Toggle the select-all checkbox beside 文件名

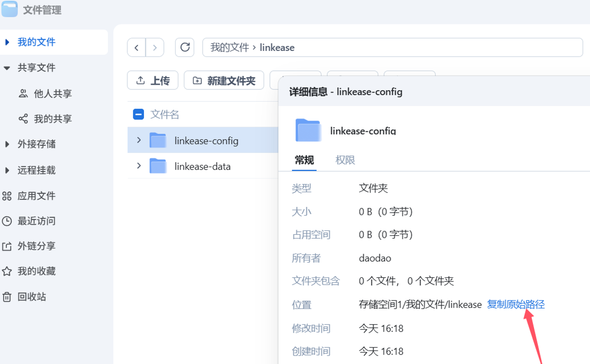point(139,114)
